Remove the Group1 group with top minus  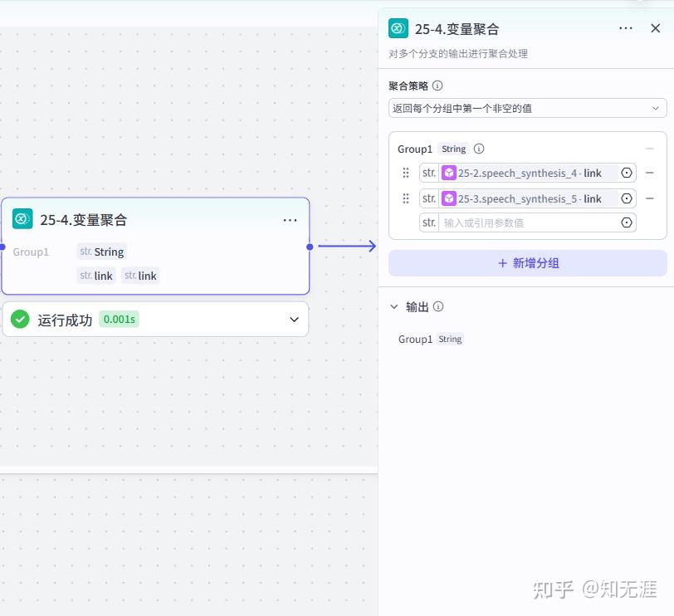pyautogui.click(x=649, y=149)
